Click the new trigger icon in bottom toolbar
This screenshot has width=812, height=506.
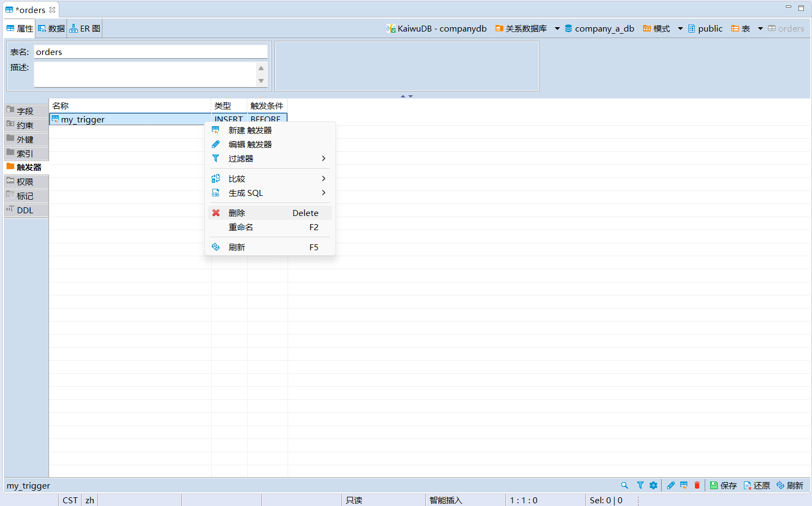tap(684, 485)
